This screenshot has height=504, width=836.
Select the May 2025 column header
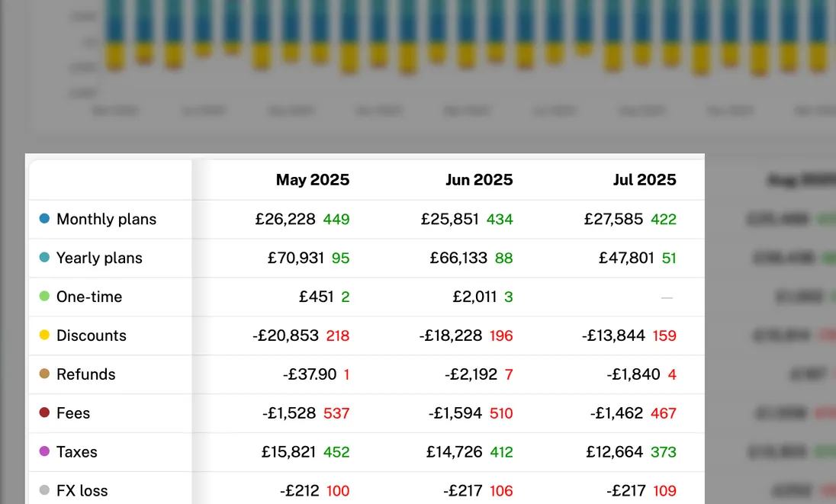pyautogui.click(x=313, y=180)
